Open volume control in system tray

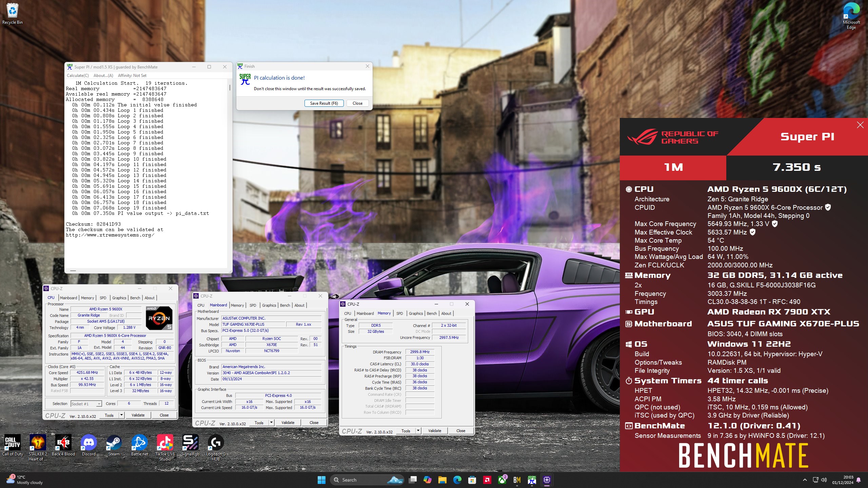pyautogui.click(x=824, y=480)
